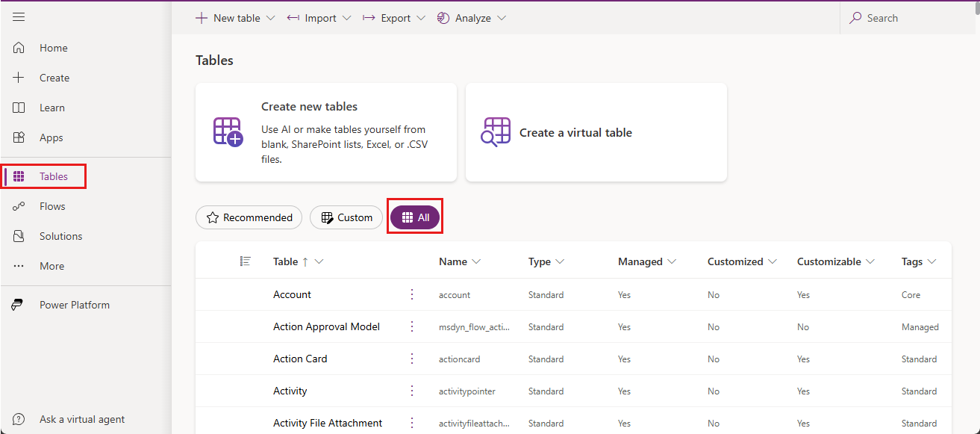Open Flows from the sidebar icon

19,206
